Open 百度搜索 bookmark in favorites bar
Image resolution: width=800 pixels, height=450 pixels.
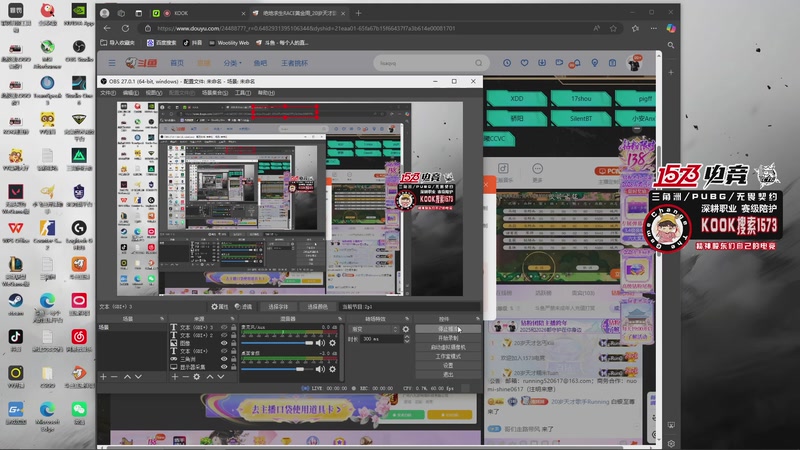[x=161, y=43]
